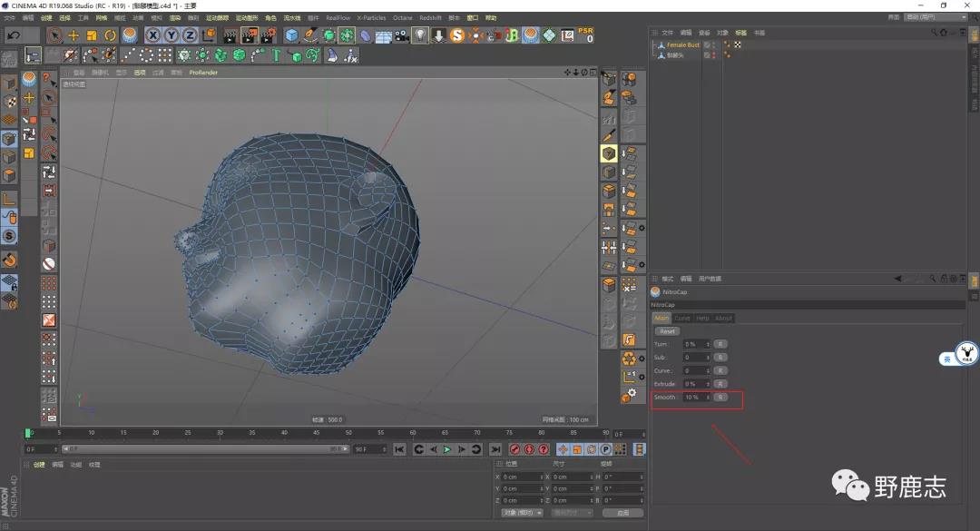The height and width of the screenshot is (531, 980).
Task: Click the 应用 apply button in coordinates panel
Action: [623, 513]
